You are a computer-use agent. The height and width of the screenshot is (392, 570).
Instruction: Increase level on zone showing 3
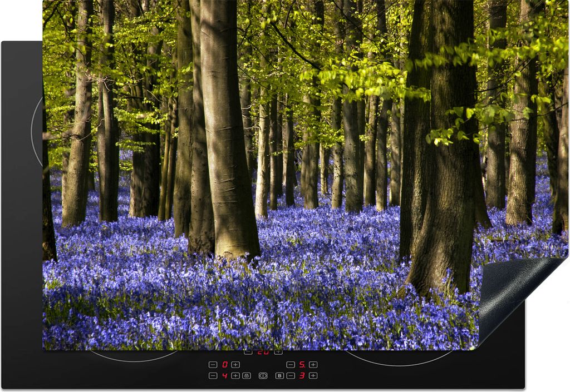[x=313, y=376]
